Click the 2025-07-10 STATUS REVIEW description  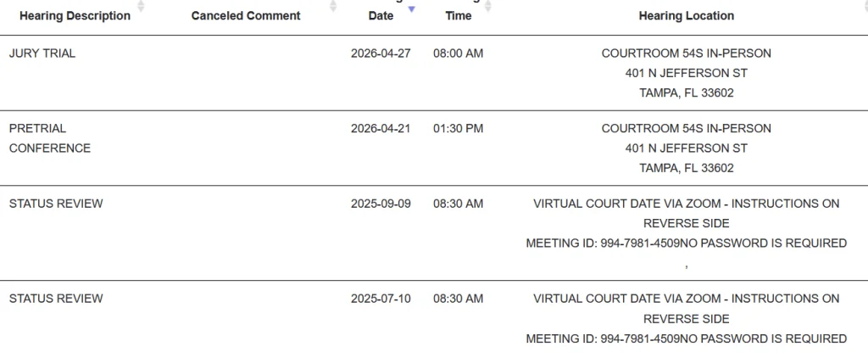(x=56, y=299)
